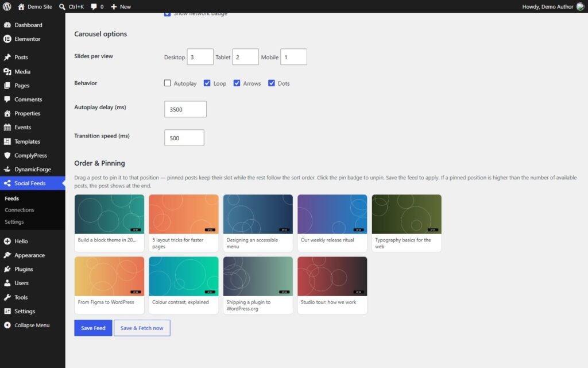The height and width of the screenshot is (368, 588).
Task: Go to the Demo Site link text
Action: 40,7
